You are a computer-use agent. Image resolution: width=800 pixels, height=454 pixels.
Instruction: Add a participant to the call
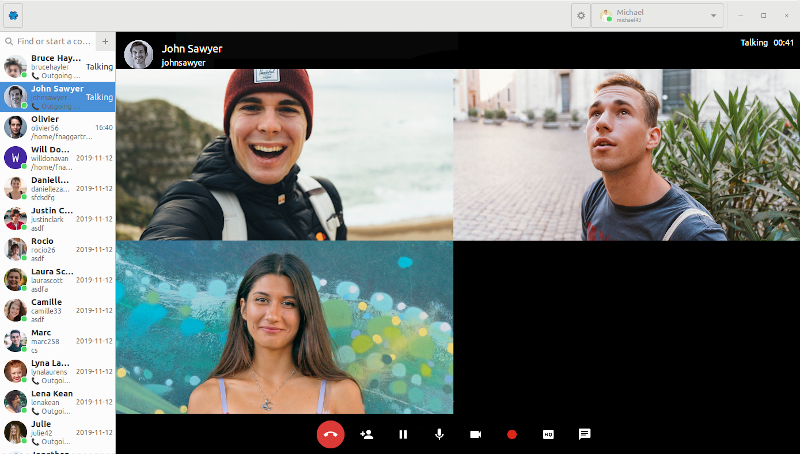(366, 434)
